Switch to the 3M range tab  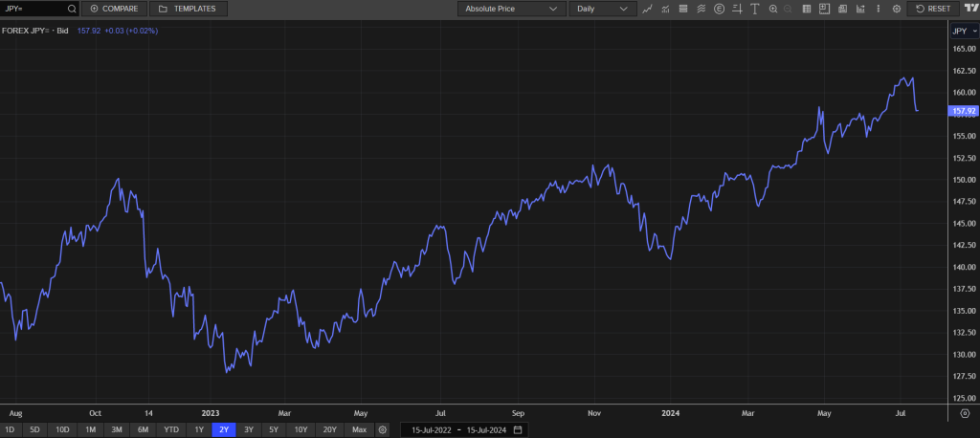116,429
